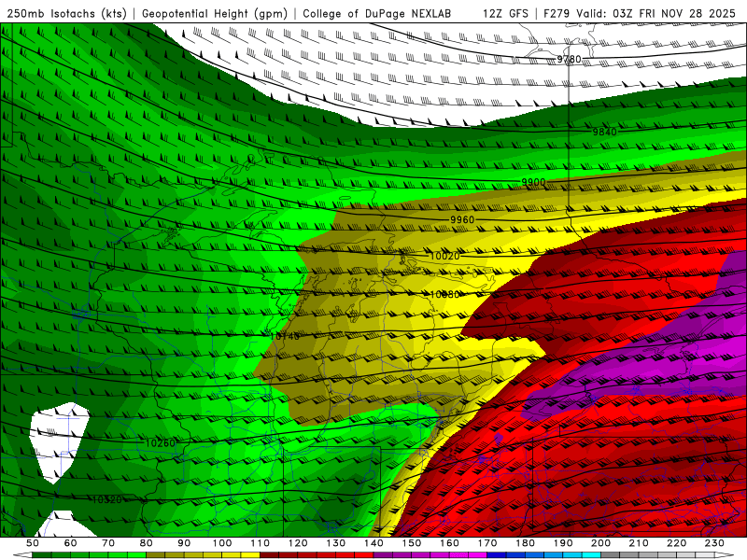The height and width of the screenshot is (560, 747).
Task: Click the '80' value on the color scale
Action: tap(147, 543)
